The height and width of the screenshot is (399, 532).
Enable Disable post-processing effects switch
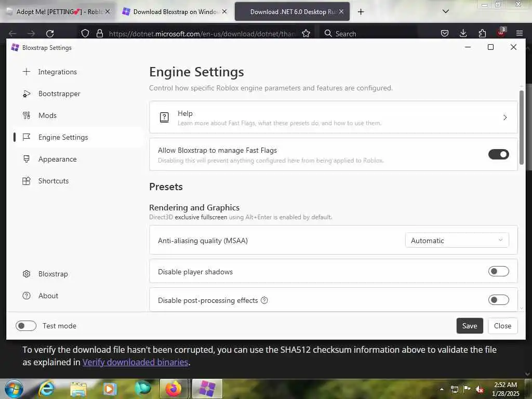[498, 300]
